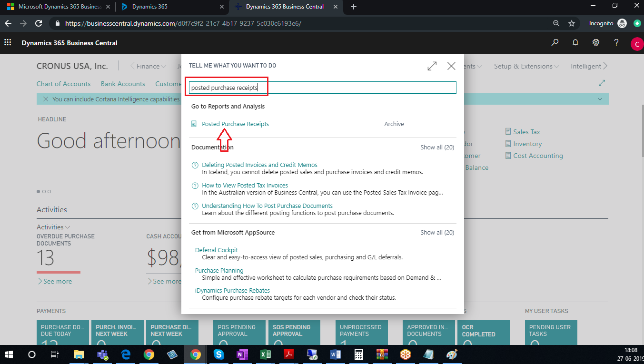Select the first headline carousel dot
644x364 pixels.
click(x=39, y=191)
